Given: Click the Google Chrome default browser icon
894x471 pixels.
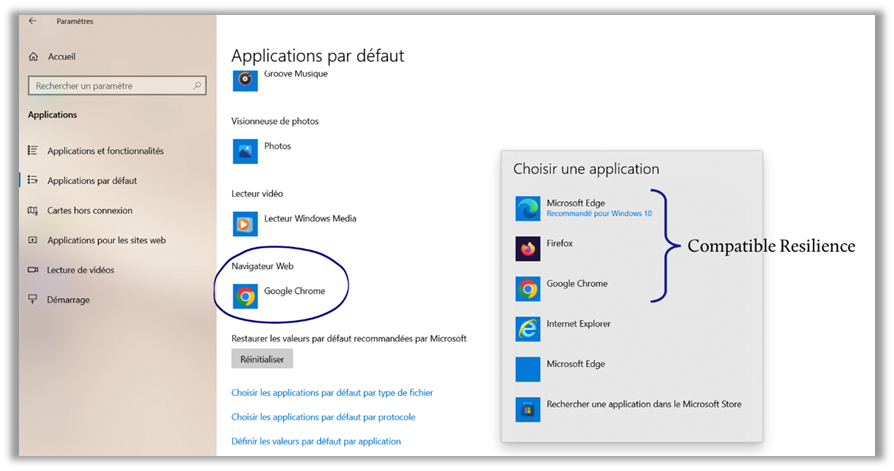Looking at the screenshot, I should [245, 296].
